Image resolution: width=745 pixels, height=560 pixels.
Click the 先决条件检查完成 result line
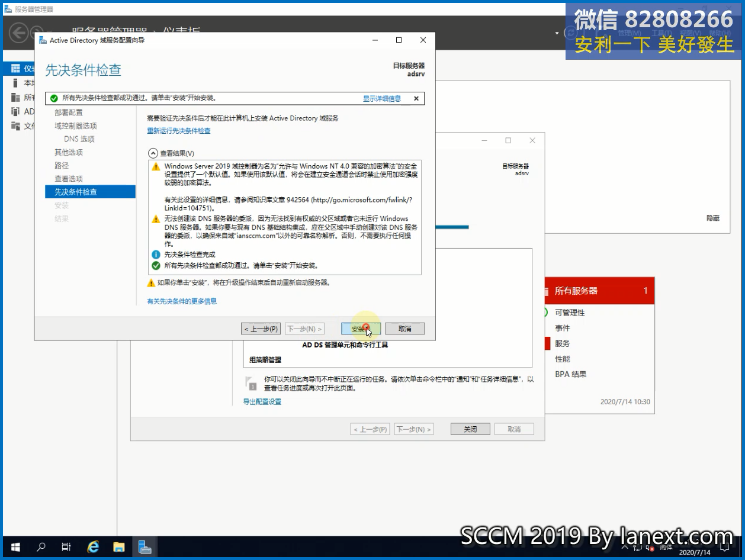coord(190,255)
